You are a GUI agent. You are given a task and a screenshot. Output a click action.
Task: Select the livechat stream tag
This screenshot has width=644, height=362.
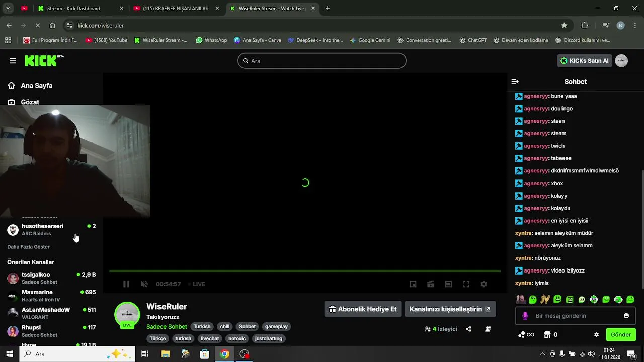tap(210, 339)
